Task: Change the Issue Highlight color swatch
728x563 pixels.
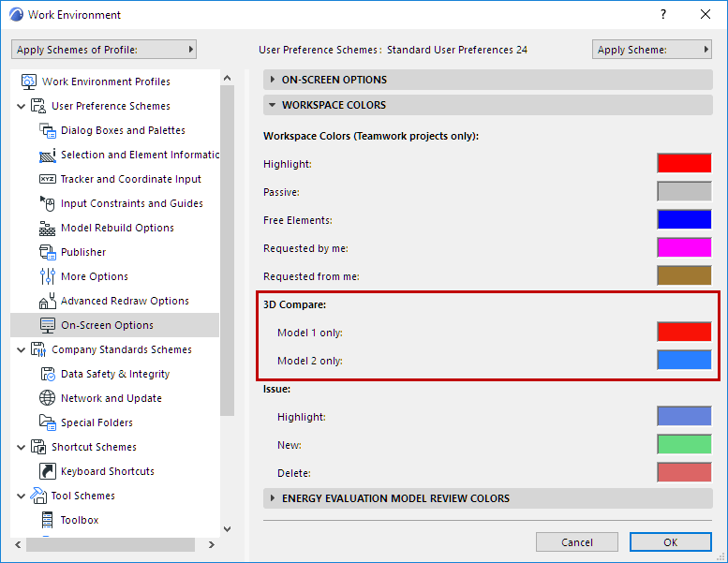Action: point(684,416)
